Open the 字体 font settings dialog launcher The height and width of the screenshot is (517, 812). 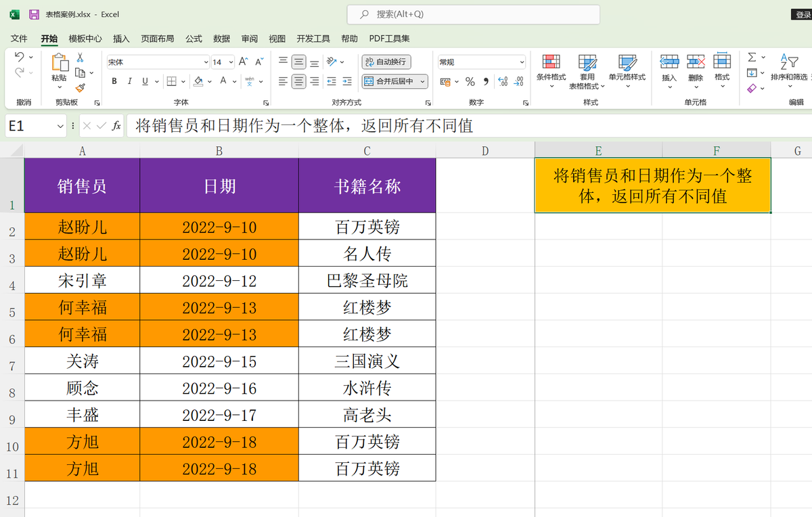[265, 103]
